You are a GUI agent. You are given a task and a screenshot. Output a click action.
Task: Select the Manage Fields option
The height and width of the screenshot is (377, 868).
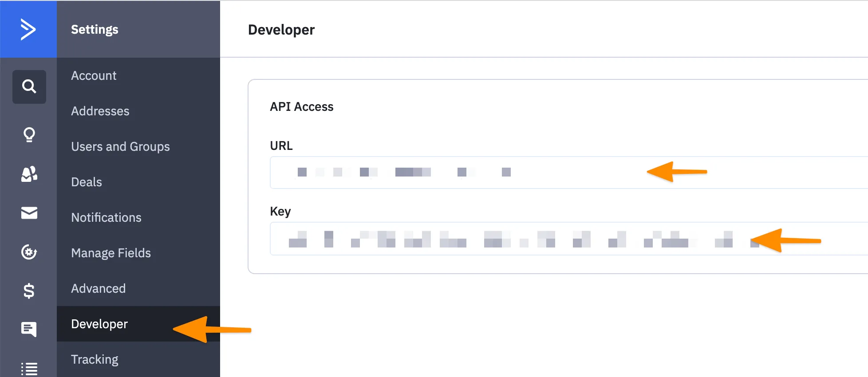coord(110,253)
